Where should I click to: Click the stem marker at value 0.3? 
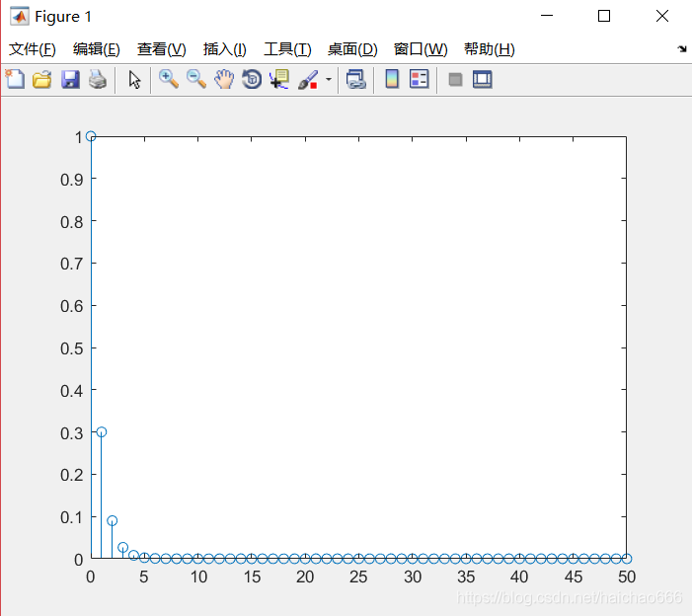[102, 432]
